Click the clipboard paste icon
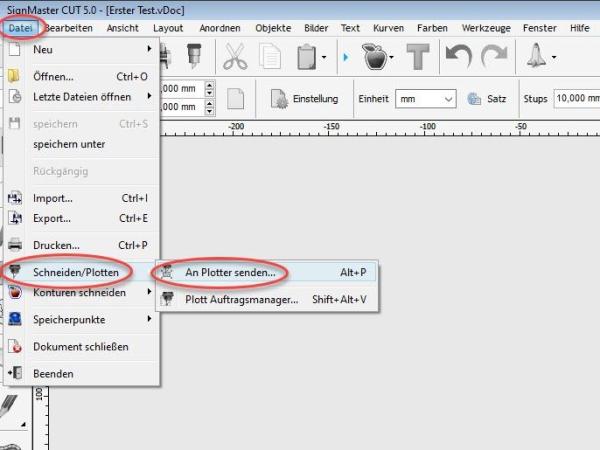The height and width of the screenshot is (450, 600). click(x=307, y=58)
